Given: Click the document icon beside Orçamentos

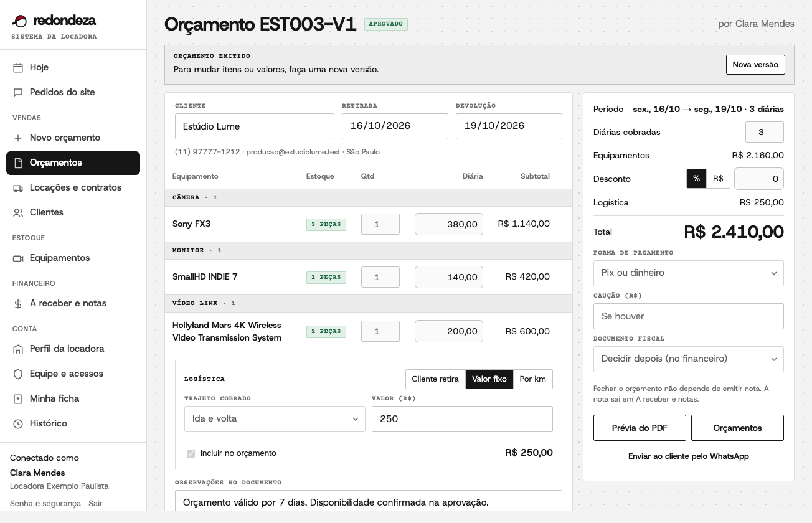Looking at the screenshot, I should (x=18, y=163).
